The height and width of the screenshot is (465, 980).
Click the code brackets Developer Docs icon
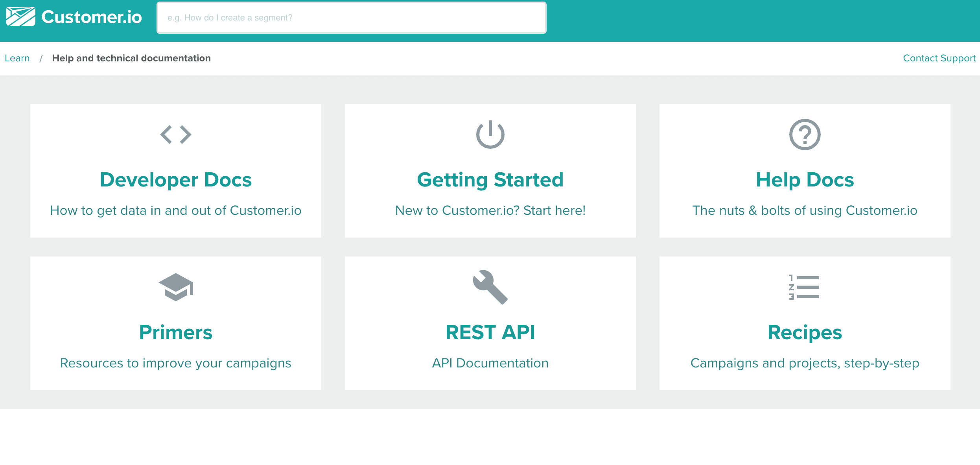pos(176,135)
